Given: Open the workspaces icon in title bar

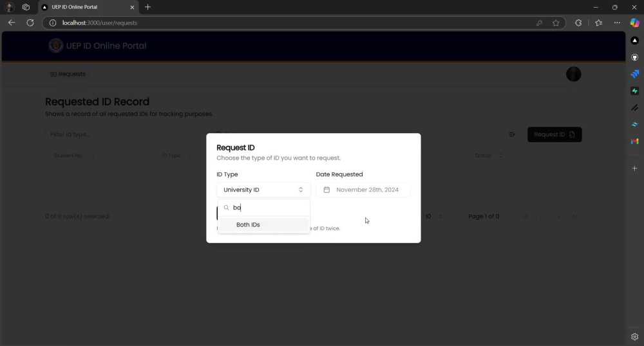Looking at the screenshot, I should [26, 7].
